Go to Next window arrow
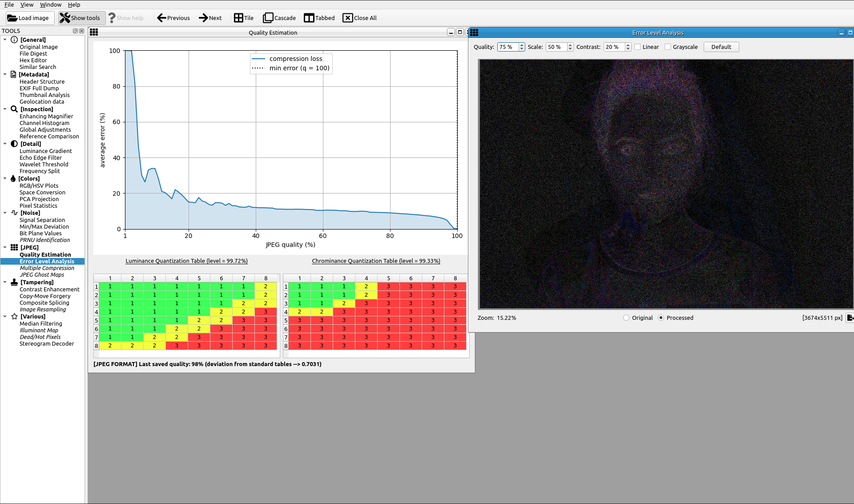The image size is (854, 504). pyautogui.click(x=203, y=18)
